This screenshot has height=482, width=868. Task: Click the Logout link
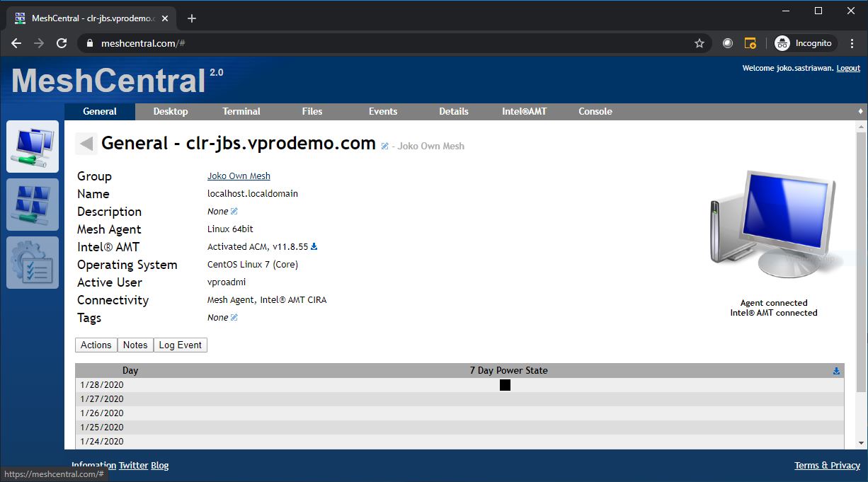[848, 68]
